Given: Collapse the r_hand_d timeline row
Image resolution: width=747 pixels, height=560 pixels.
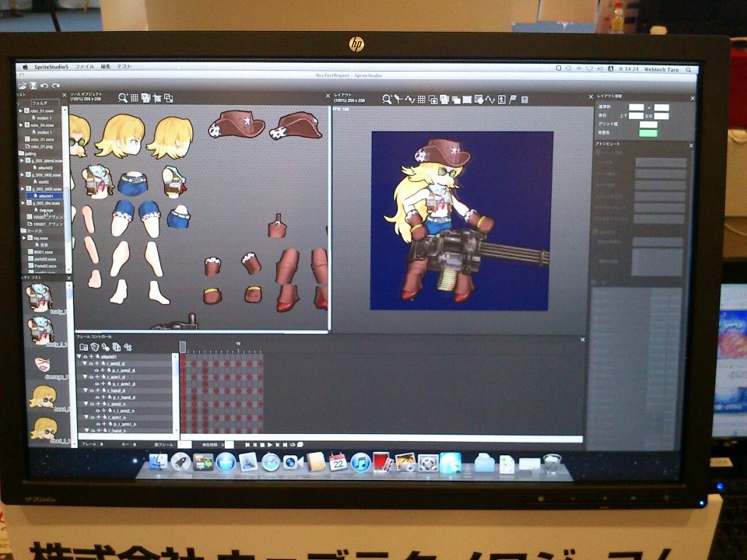Looking at the screenshot, I should [x=86, y=390].
